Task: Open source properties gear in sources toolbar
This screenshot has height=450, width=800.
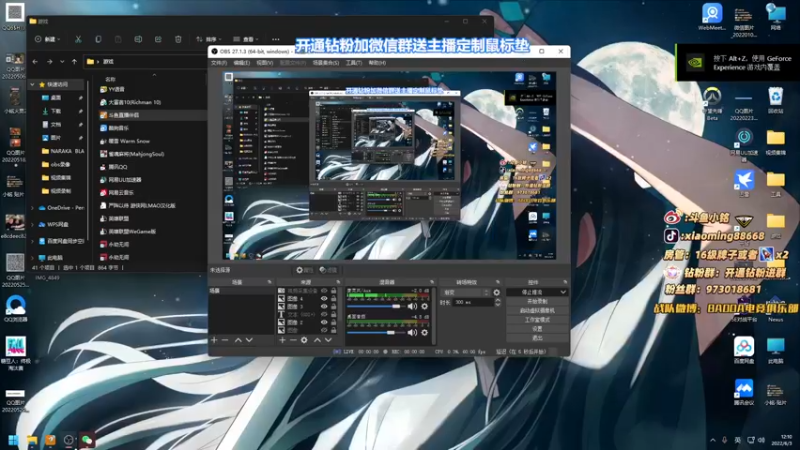Action: click(x=304, y=340)
